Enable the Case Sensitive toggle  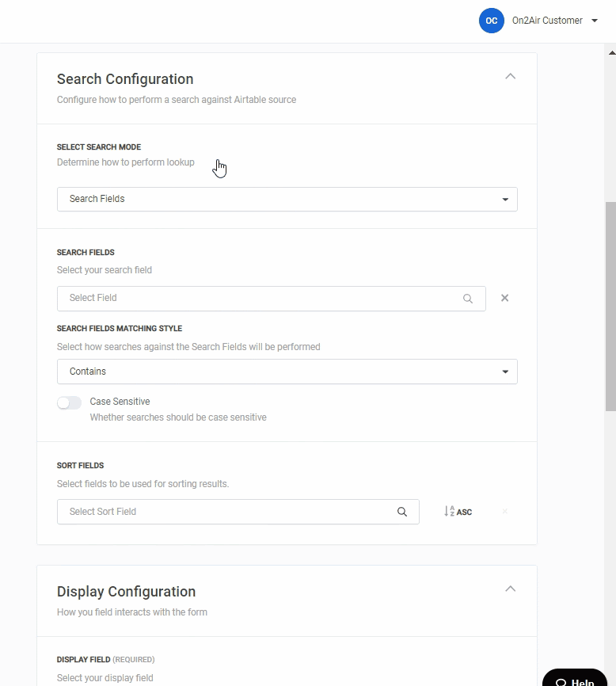[69, 402]
